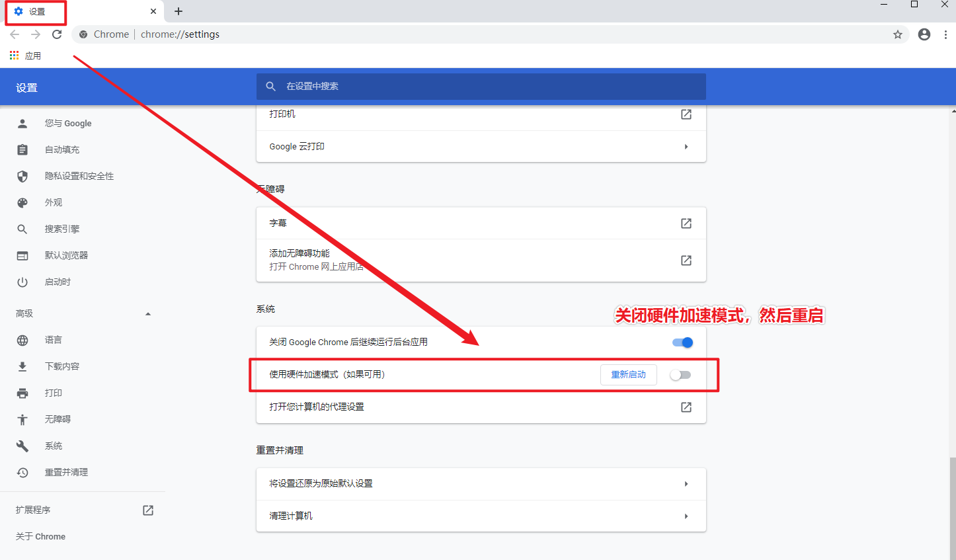Screen dimensions: 956x560
Task: Open the Chrome profile avatar menu
Action: pos(924,34)
